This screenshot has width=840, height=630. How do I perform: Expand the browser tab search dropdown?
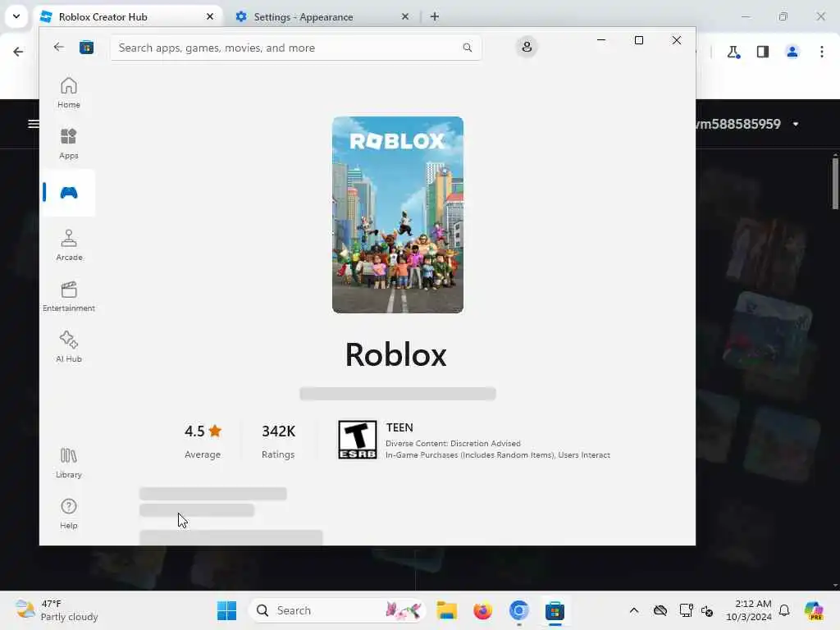pos(16,16)
